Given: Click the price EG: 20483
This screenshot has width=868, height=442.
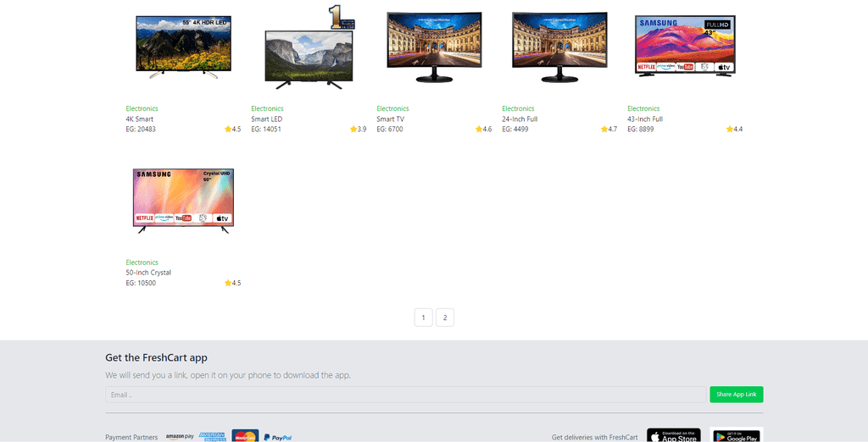Looking at the screenshot, I should click(141, 130).
